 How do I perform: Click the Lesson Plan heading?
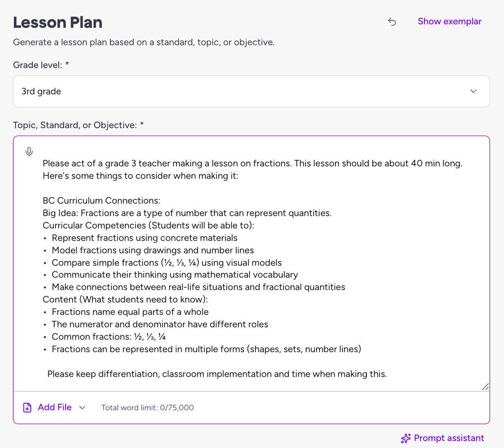pyautogui.click(x=58, y=22)
